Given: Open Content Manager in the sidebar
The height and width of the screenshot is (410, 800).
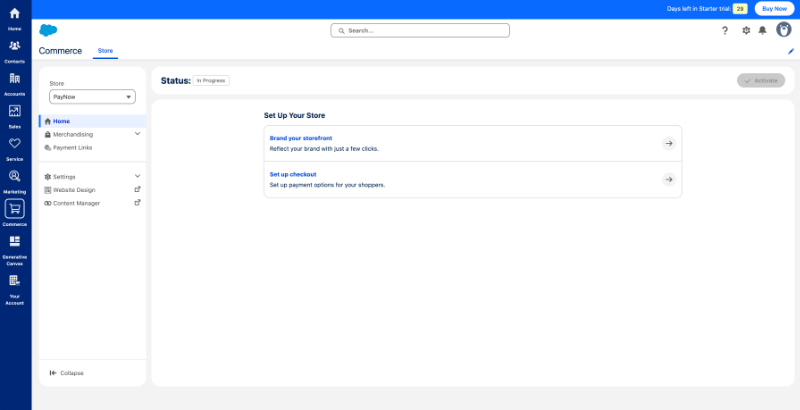Looking at the screenshot, I should (77, 203).
